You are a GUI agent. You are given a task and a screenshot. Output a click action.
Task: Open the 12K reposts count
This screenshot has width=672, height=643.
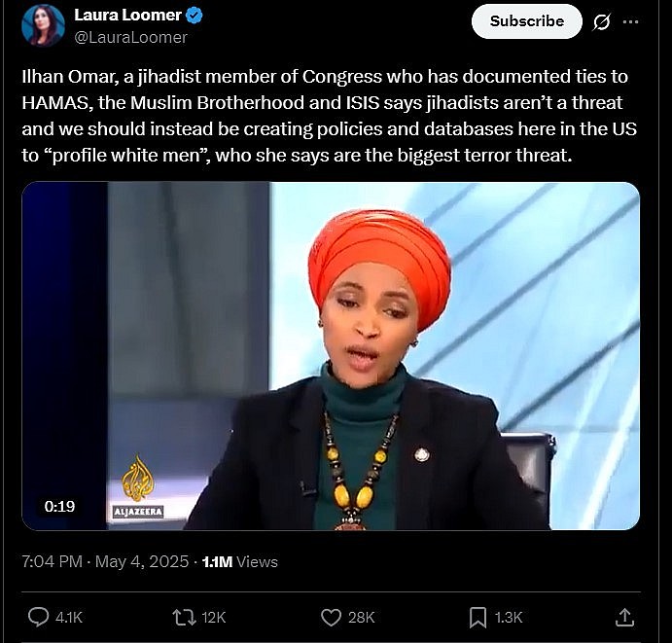click(x=213, y=618)
